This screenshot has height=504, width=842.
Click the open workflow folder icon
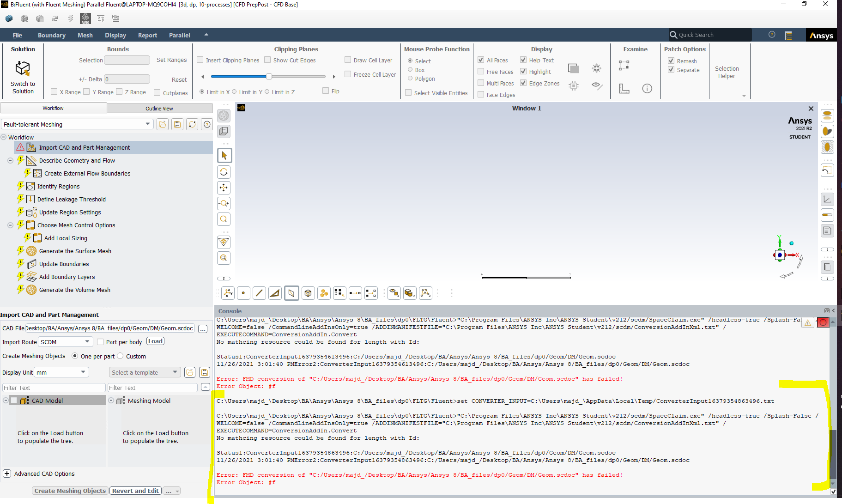[163, 124]
